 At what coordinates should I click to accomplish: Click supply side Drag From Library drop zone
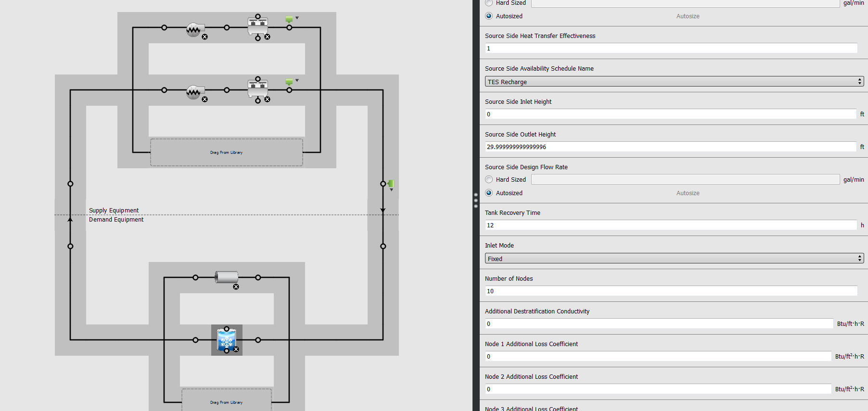click(227, 152)
